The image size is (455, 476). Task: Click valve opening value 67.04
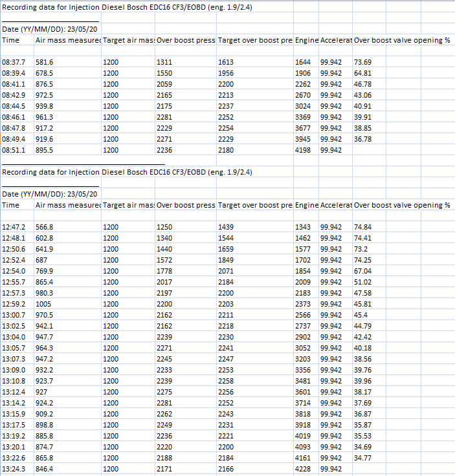tap(362, 271)
